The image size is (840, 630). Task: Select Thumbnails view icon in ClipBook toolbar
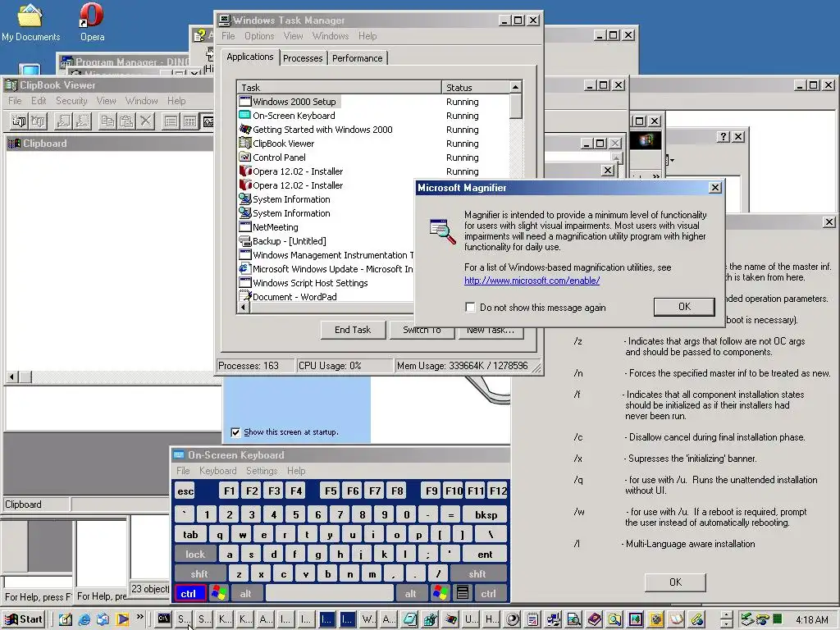pyautogui.click(x=189, y=121)
